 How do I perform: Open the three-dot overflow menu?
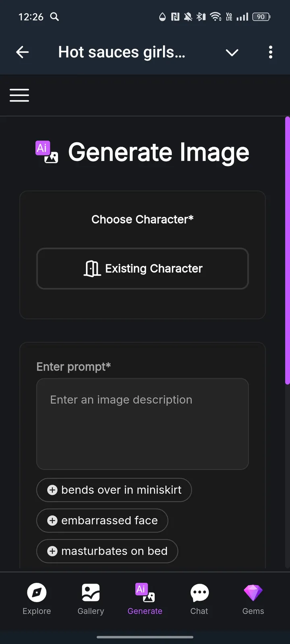(270, 52)
